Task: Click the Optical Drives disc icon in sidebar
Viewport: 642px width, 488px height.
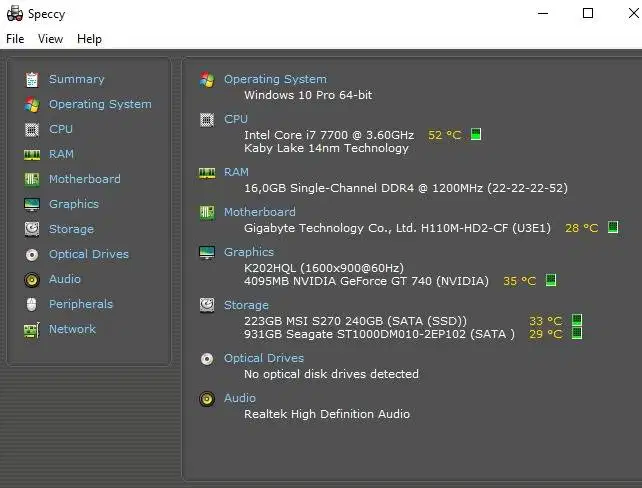Action: tap(32, 255)
